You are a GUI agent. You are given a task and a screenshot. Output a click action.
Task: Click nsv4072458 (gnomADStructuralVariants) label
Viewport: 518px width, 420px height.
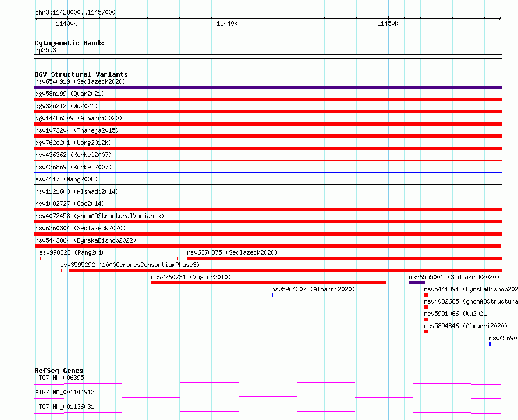[x=100, y=216]
